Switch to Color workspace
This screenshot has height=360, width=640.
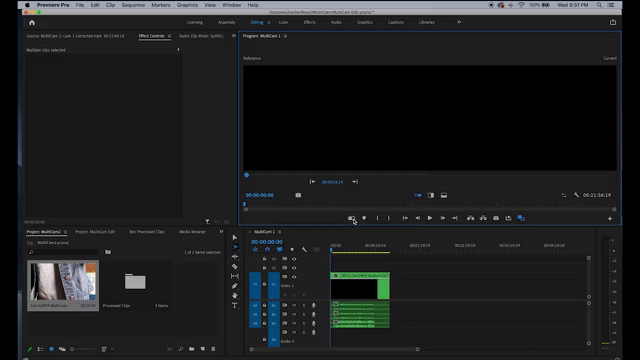pyautogui.click(x=283, y=22)
